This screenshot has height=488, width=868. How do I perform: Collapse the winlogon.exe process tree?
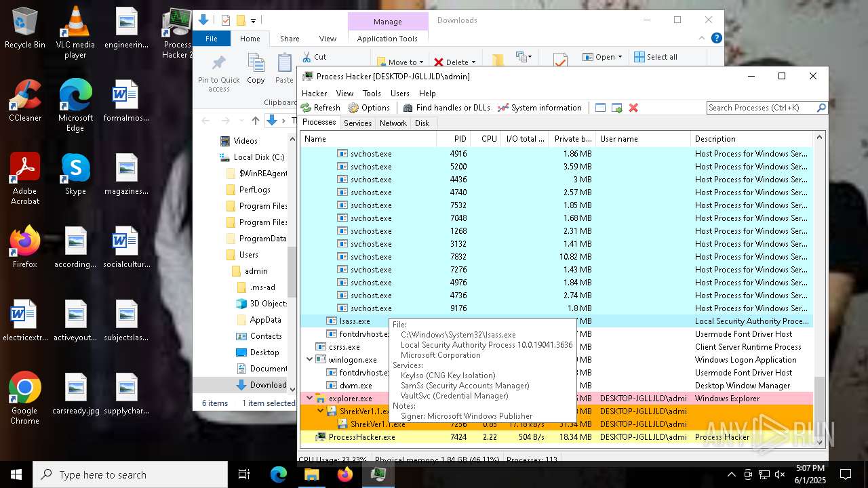(x=310, y=360)
